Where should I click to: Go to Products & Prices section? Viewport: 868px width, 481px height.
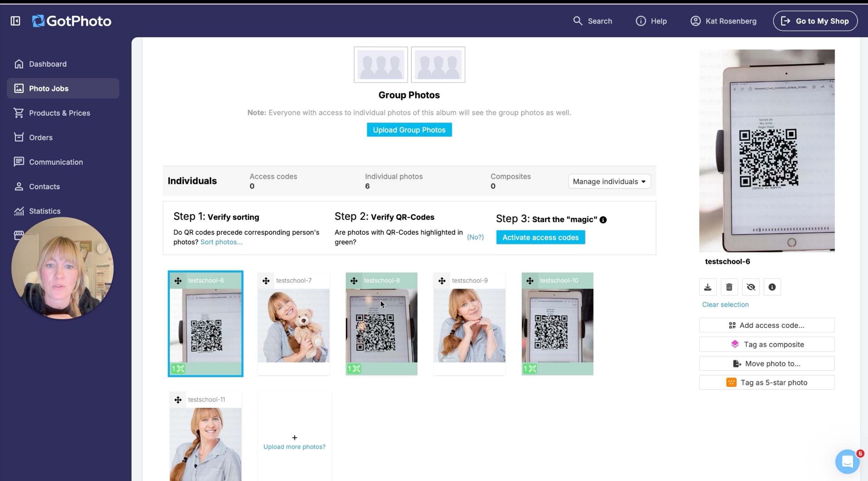[59, 113]
